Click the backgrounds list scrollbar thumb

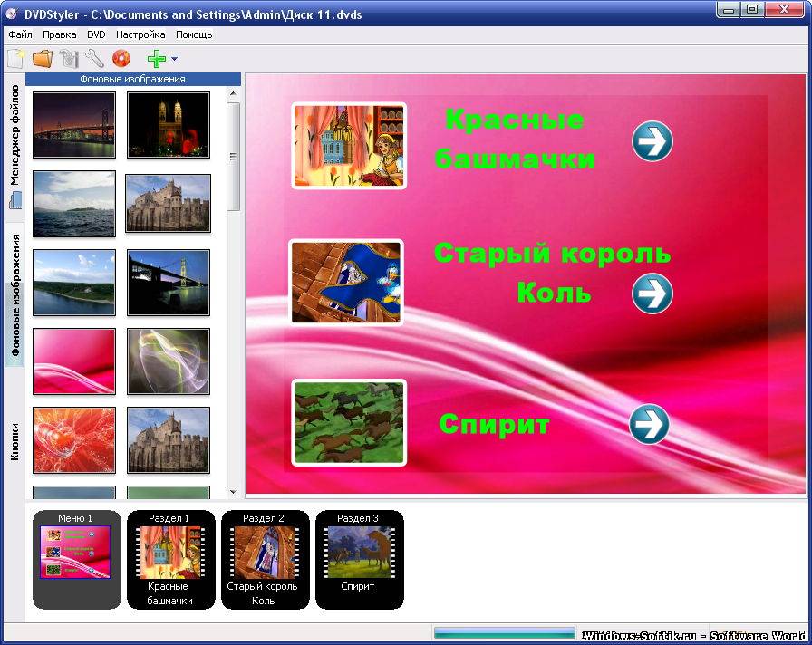(x=233, y=157)
